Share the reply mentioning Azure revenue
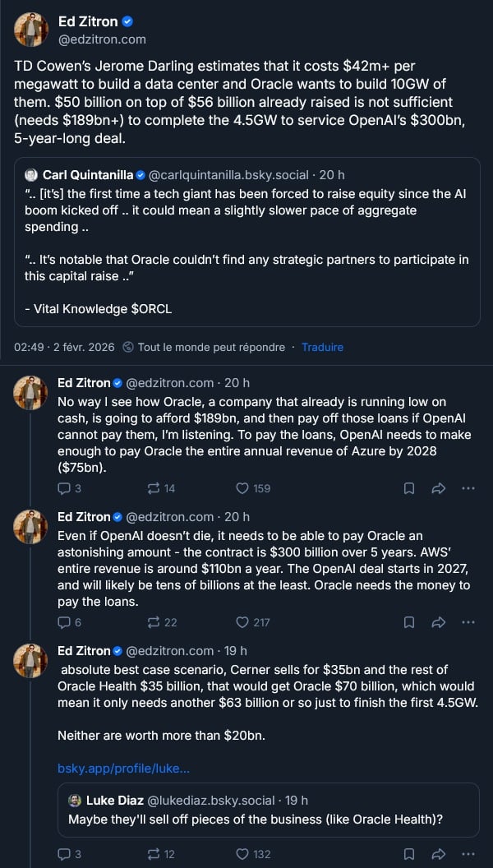 (438, 488)
